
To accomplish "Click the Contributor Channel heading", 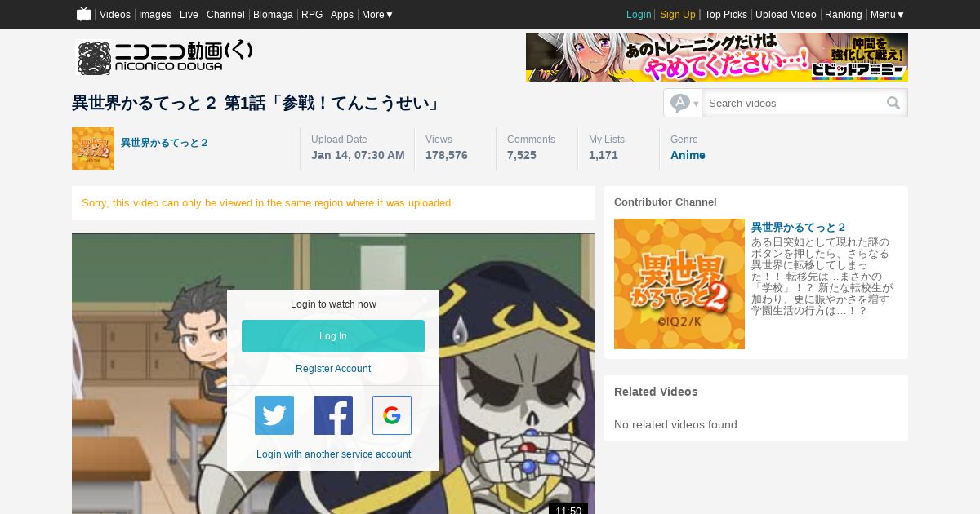I will 666,202.
